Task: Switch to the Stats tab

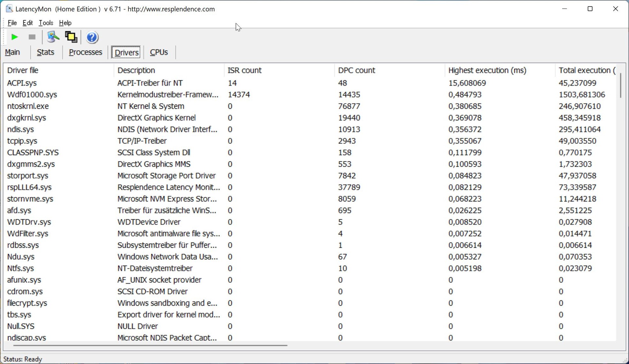Action: pos(46,52)
